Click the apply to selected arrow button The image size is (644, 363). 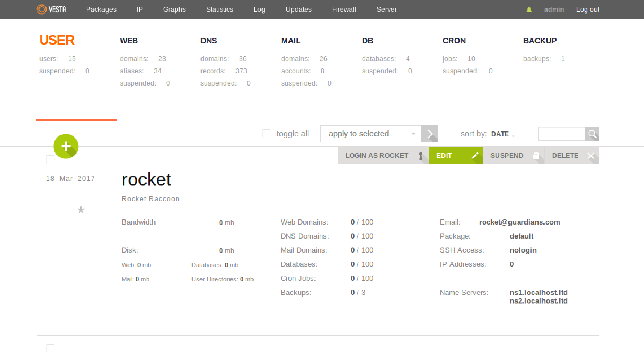pyautogui.click(x=429, y=133)
